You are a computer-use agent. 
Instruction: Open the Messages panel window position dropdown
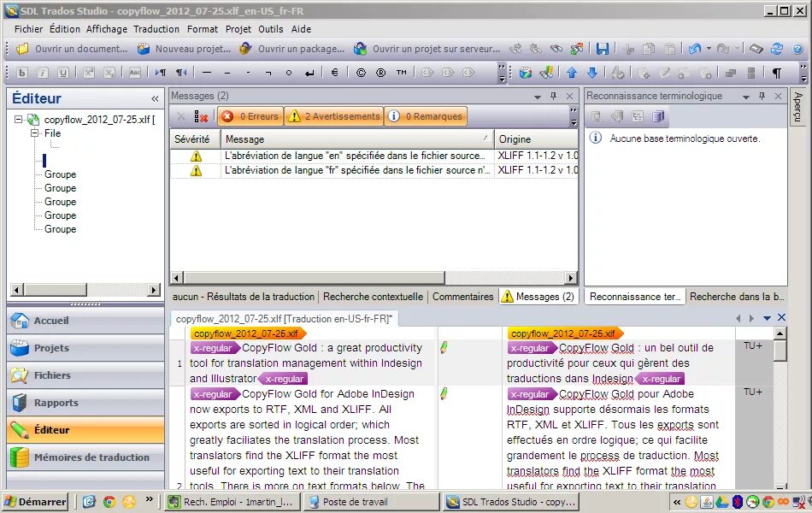point(538,97)
